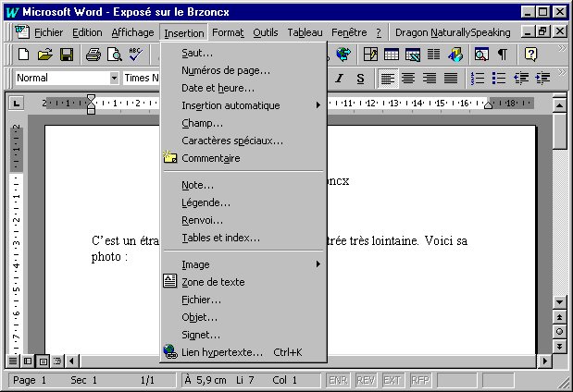Open the Times New Roman font box

[x=142, y=78]
